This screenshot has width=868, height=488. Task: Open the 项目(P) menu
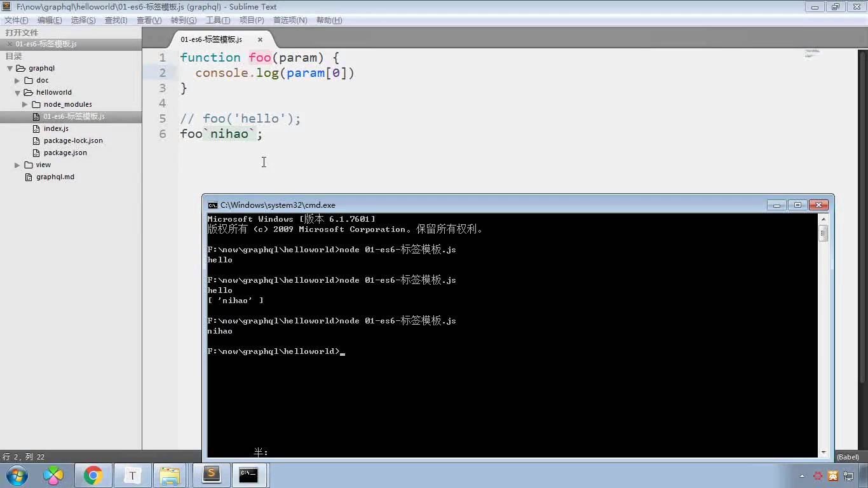252,20
